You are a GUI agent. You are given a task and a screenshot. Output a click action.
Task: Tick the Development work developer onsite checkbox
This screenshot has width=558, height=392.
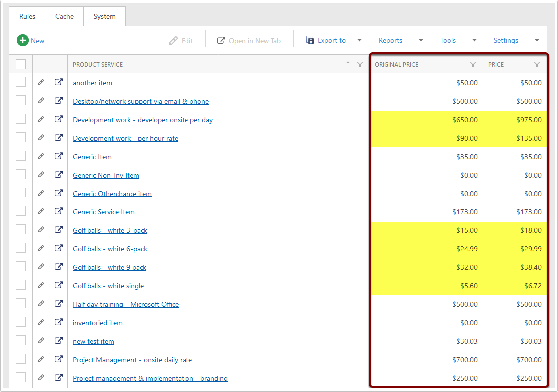[21, 119]
